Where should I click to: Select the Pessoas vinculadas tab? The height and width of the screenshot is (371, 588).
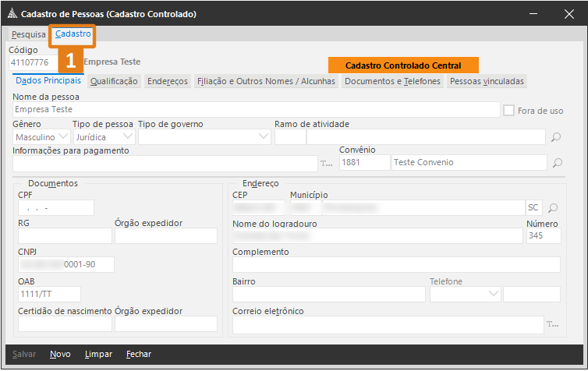[487, 81]
